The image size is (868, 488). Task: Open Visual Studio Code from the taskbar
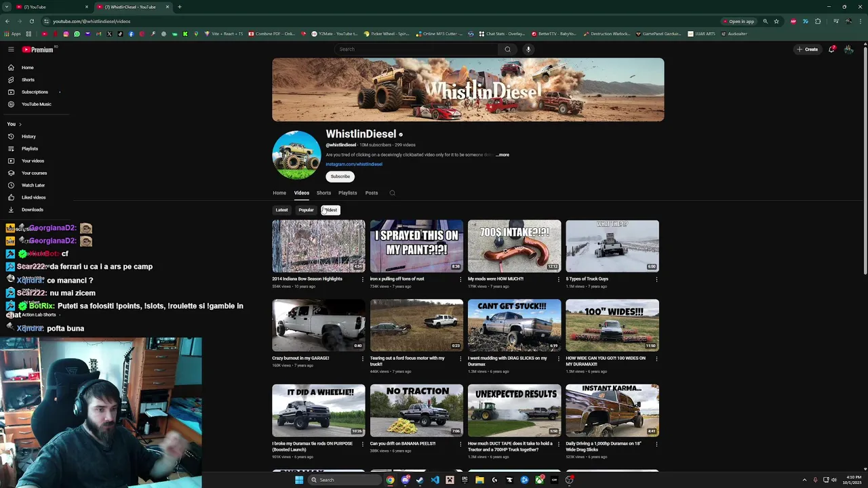pos(435,480)
